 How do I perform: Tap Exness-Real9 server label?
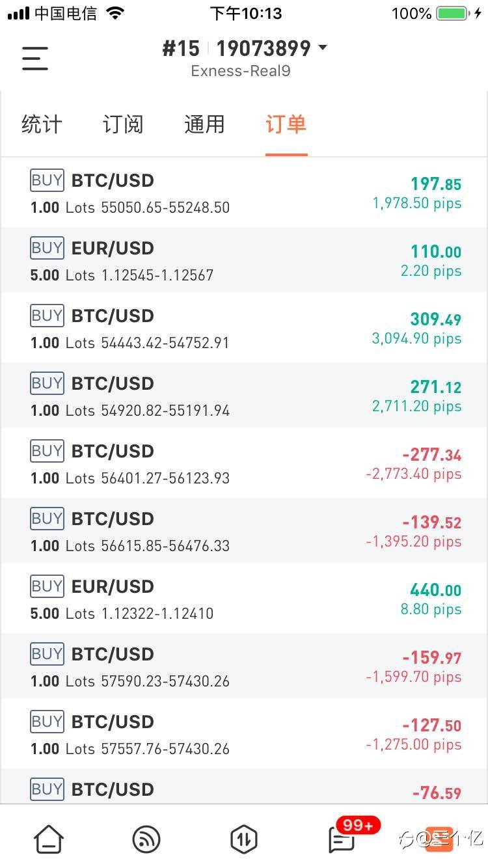click(241, 71)
